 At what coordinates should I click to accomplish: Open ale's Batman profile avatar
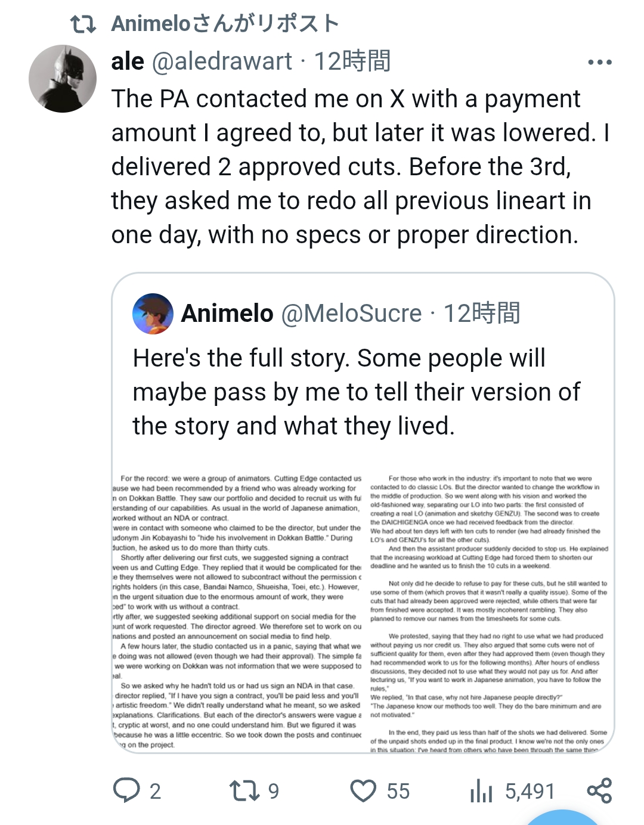[63, 79]
